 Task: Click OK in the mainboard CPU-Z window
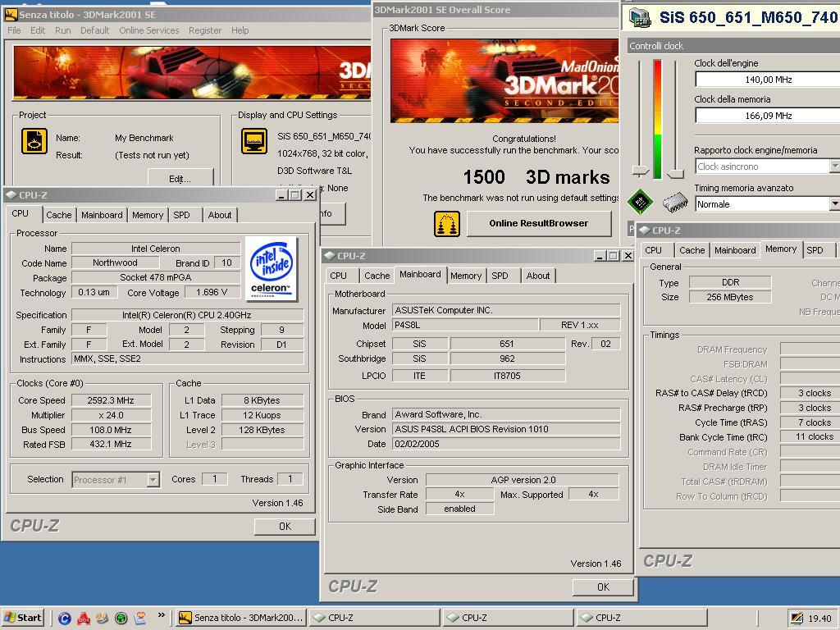point(603,587)
